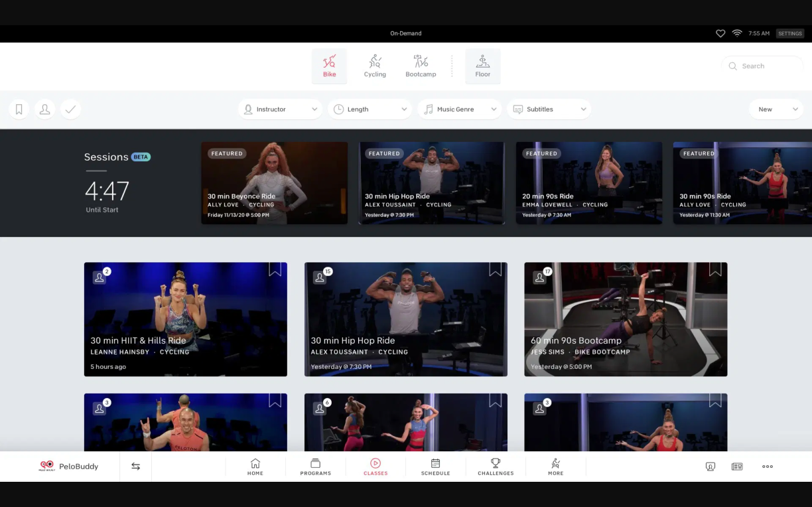Click friends count icon showing 15
This screenshot has width=812, height=507.
(321, 277)
